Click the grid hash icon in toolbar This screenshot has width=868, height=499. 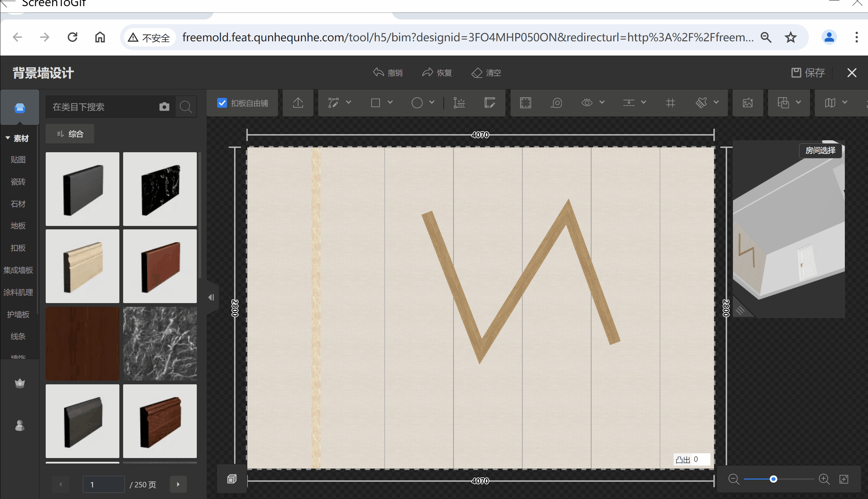pyautogui.click(x=671, y=103)
